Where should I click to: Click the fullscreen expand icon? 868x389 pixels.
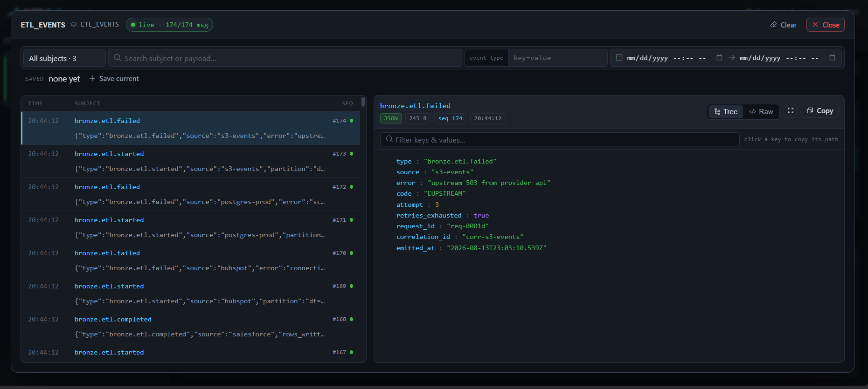click(791, 111)
